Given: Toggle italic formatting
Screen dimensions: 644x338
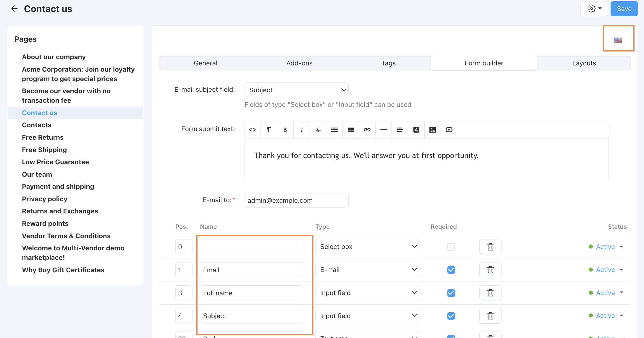Looking at the screenshot, I should tap(302, 130).
